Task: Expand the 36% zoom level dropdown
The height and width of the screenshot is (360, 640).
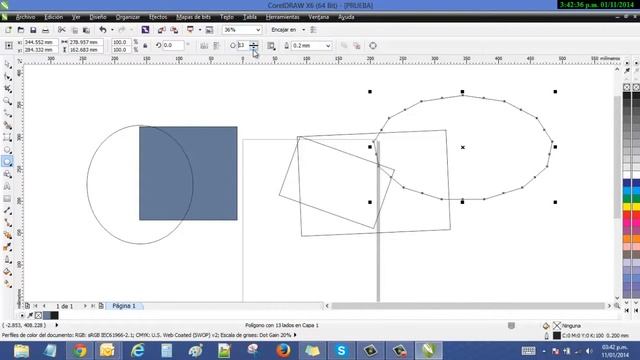Action: pyautogui.click(x=258, y=30)
